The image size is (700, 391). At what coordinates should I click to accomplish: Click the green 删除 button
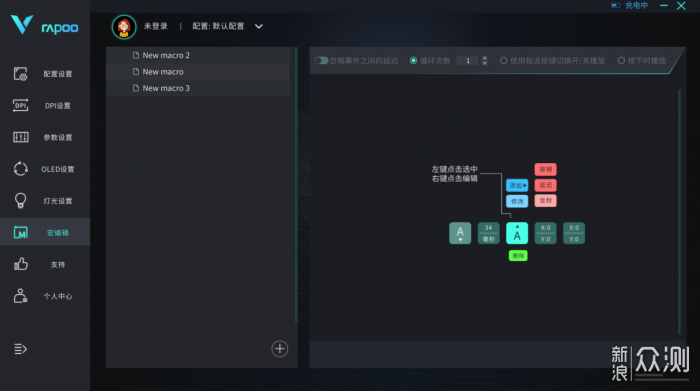pyautogui.click(x=518, y=255)
